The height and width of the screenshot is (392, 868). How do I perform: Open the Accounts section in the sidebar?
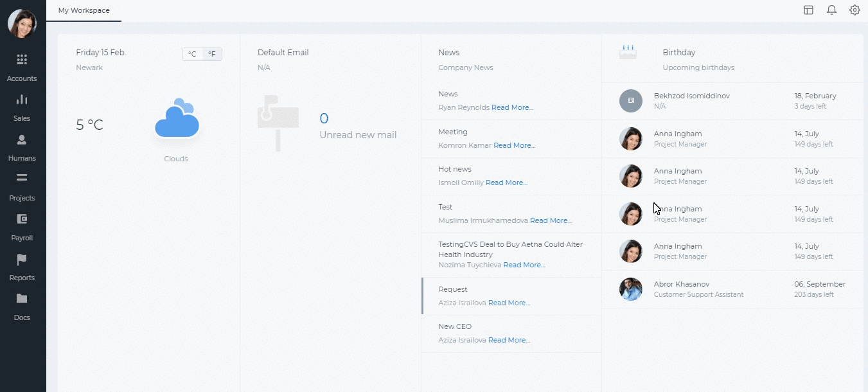pyautogui.click(x=22, y=67)
